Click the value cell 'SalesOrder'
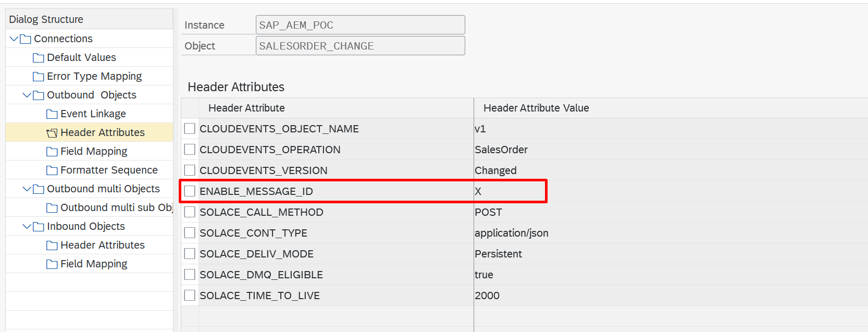This screenshot has width=868, height=332. pyautogui.click(x=671, y=150)
